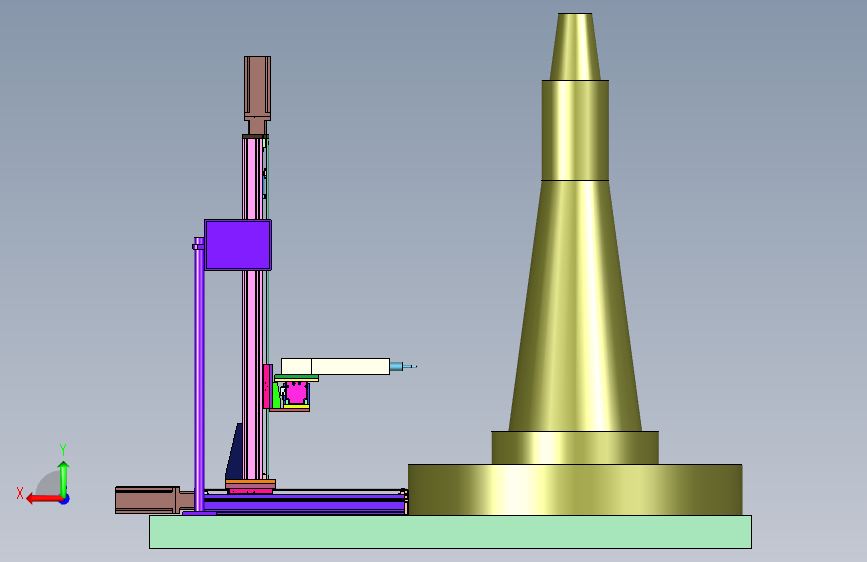Select the blue probe tip

click(403, 366)
